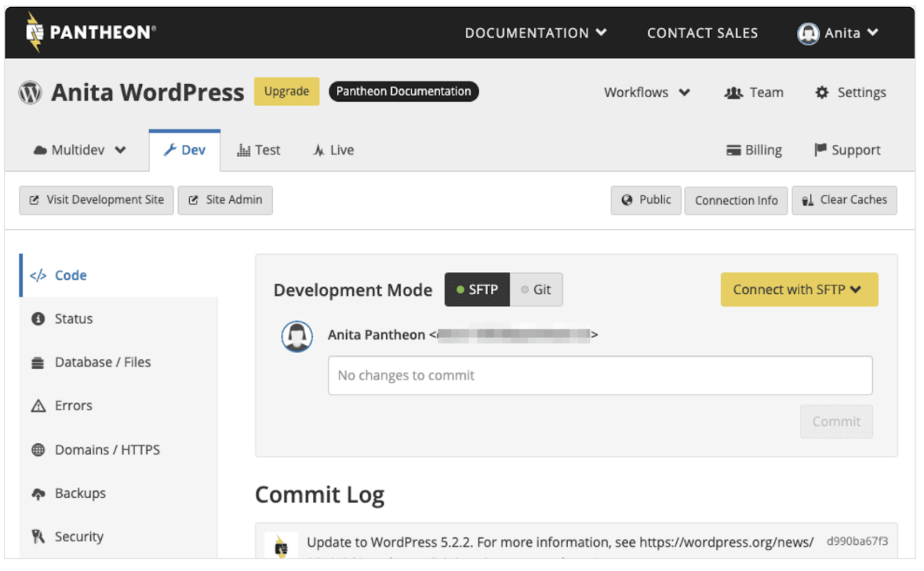Viewport: 924px width, 571px height.
Task: Open the Workflows dropdown menu
Action: 646,93
